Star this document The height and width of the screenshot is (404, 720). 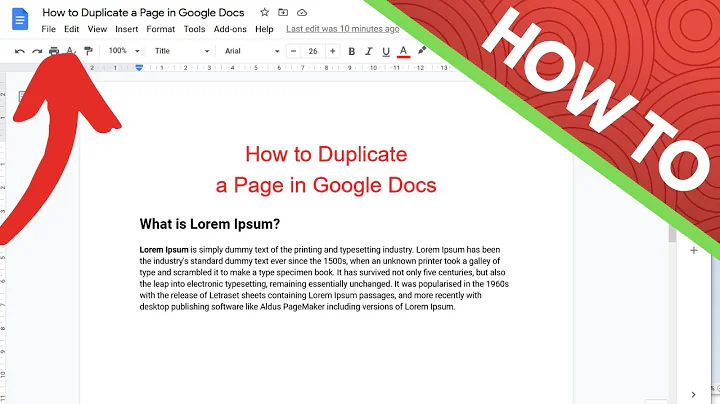pos(264,12)
